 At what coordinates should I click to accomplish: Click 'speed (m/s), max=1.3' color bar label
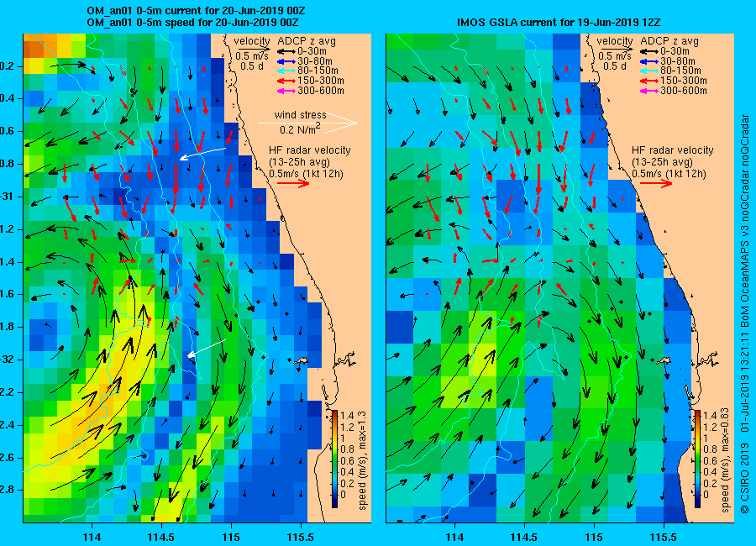[362, 461]
